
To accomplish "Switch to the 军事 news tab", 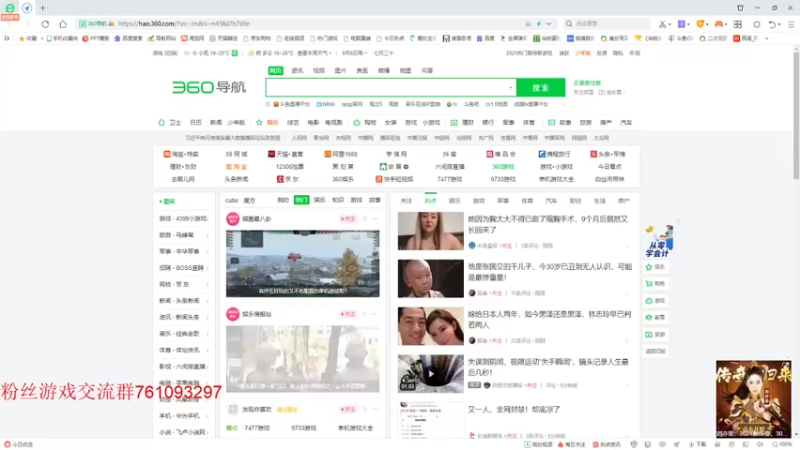I will point(503,201).
